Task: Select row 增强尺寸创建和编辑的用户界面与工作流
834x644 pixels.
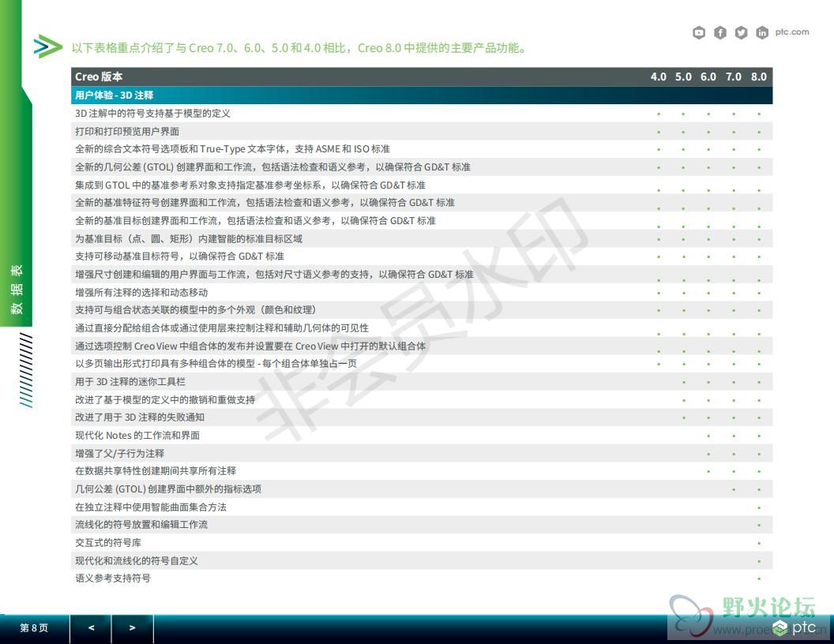Action: tap(422, 274)
